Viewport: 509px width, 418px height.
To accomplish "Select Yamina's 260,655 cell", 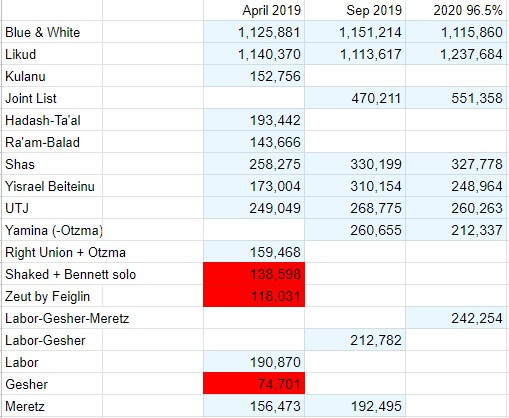I will pos(355,230).
